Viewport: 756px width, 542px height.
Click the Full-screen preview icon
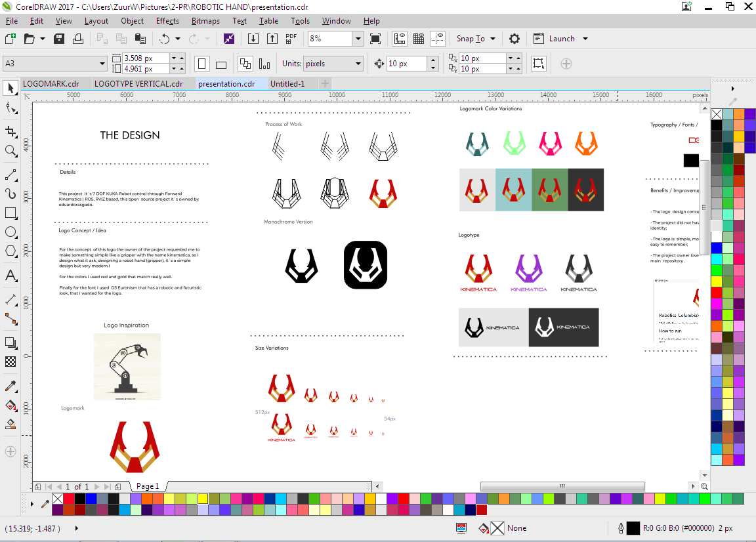click(375, 39)
